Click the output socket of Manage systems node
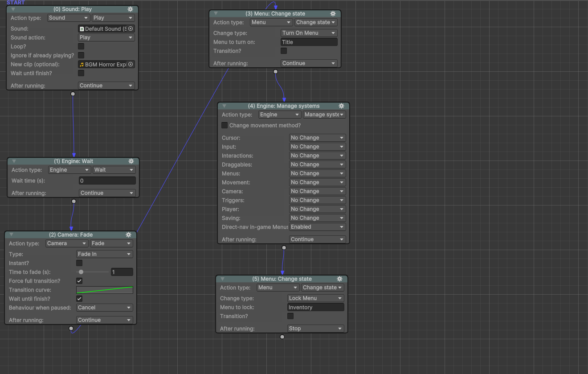Image resolution: width=588 pixels, height=374 pixels. tap(284, 247)
